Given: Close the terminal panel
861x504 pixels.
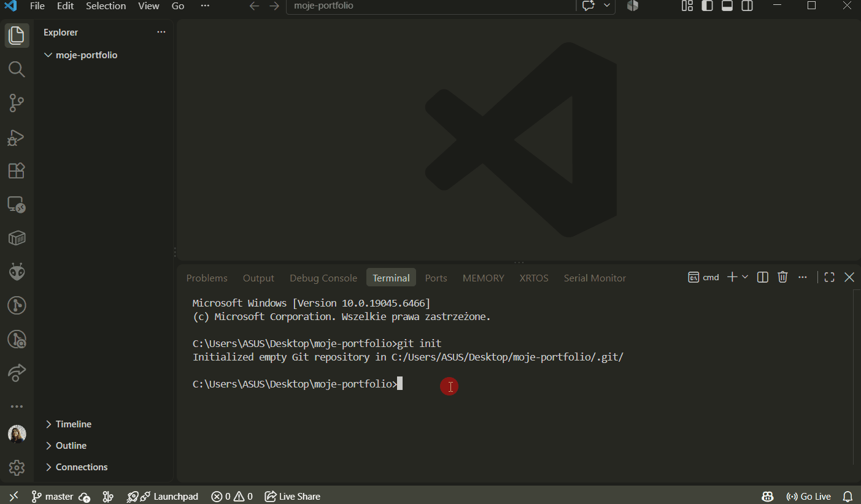Looking at the screenshot, I should pyautogui.click(x=849, y=277).
